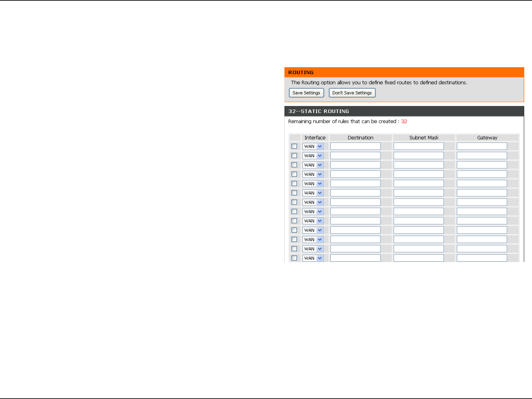Viewport: 532px width, 399px height.
Task: Click the Subnet Mask field in row eight
Action: tap(419, 211)
